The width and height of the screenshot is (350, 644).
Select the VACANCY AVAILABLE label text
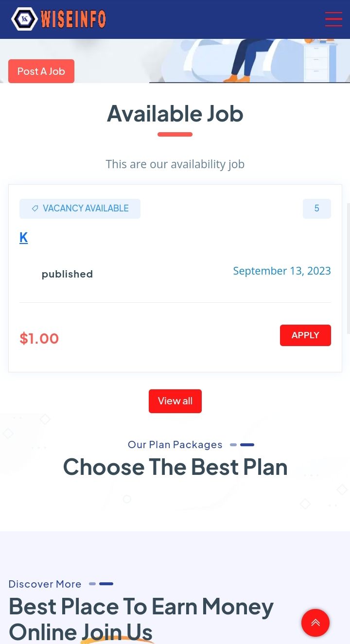point(86,209)
